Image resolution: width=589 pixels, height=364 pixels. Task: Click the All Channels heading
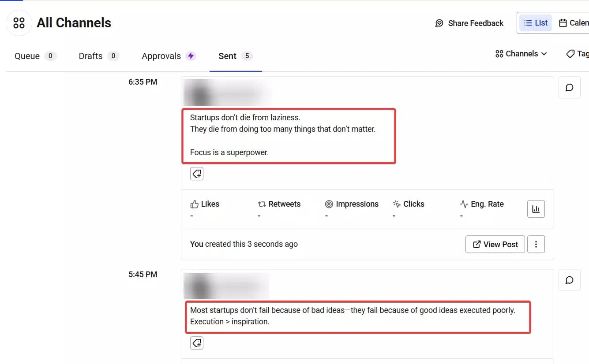pyautogui.click(x=74, y=23)
